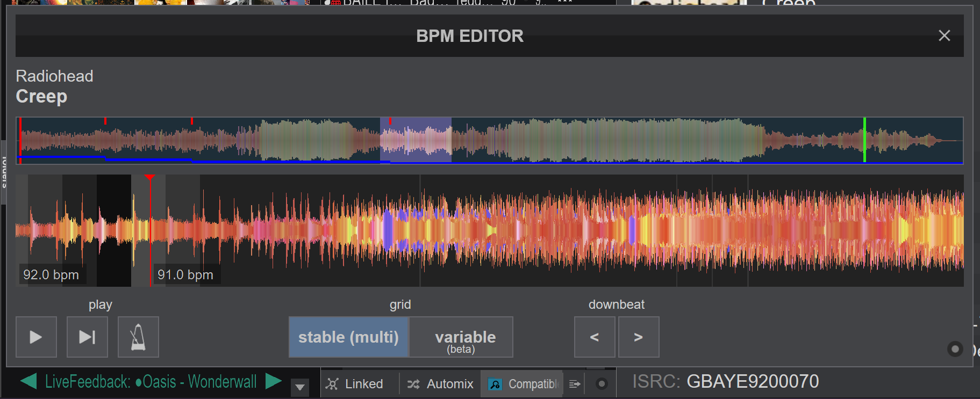Go to previous LiveFeedback suggestion arrow
Screen dimensions: 980x399
click(28, 381)
